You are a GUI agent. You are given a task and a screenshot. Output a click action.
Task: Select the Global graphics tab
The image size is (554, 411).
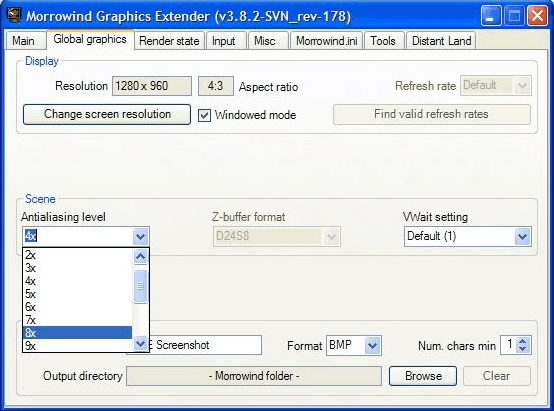[90, 39]
